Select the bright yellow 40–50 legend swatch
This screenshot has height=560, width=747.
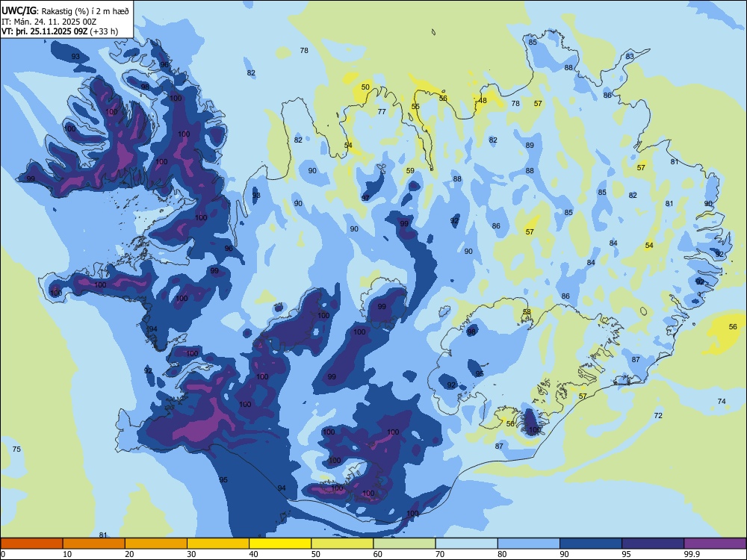pos(280,544)
